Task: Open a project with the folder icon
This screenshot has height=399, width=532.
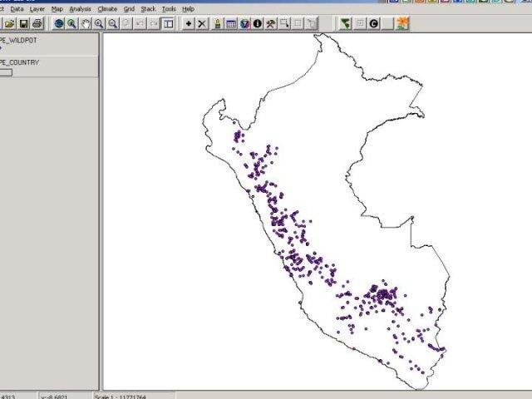Action: [x=9, y=24]
